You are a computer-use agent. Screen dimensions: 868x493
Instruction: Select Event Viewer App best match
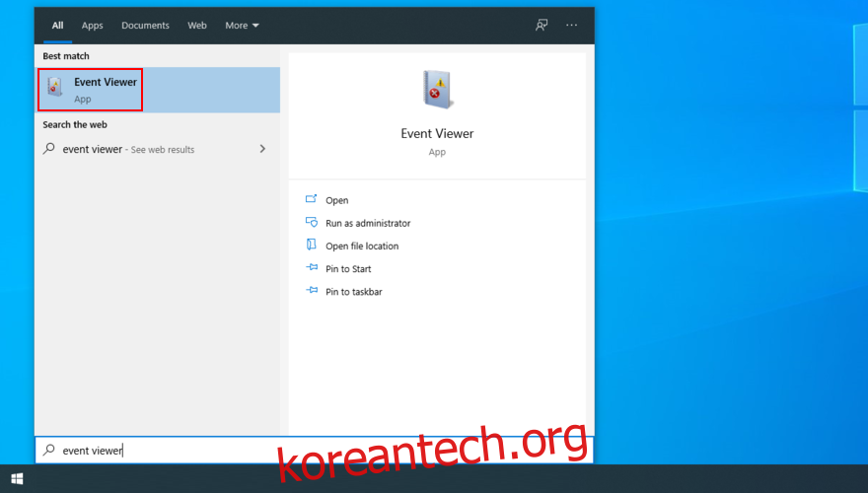pos(158,90)
